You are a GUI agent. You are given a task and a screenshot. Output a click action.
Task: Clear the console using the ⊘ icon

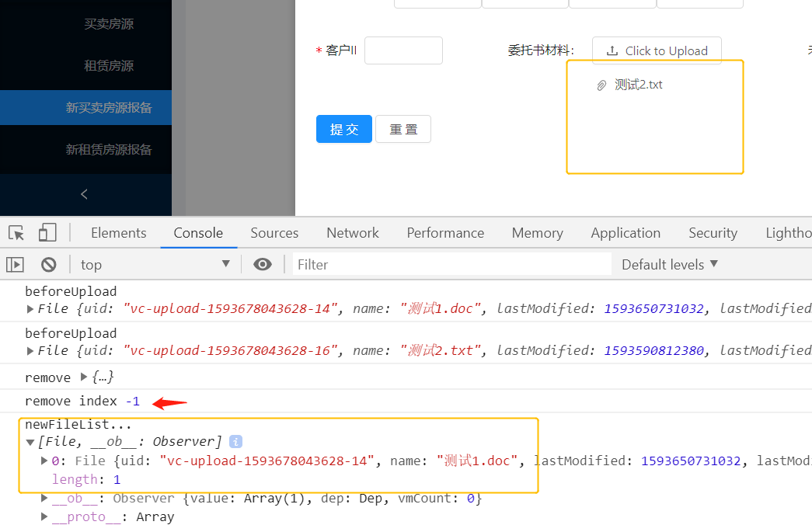pyautogui.click(x=48, y=264)
